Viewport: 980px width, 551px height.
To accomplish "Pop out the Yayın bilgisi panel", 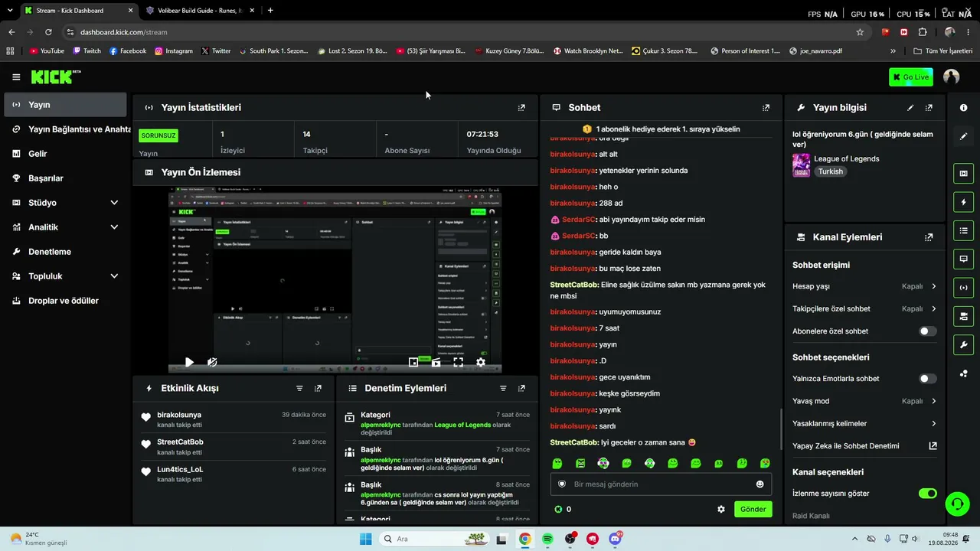I will pyautogui.click(x=929, y=108).
